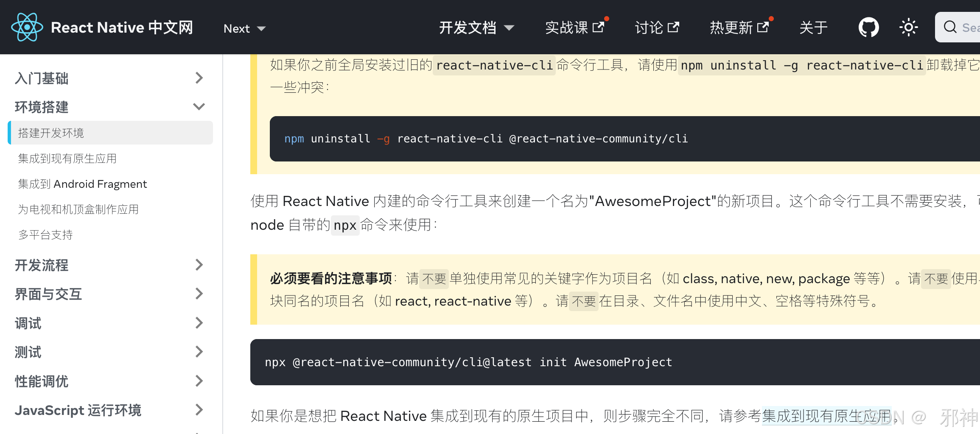Screen dimensions: 980x434
Task: Follow the 集成到现有原生应用 link in paragraph
Action: point(826,416)
